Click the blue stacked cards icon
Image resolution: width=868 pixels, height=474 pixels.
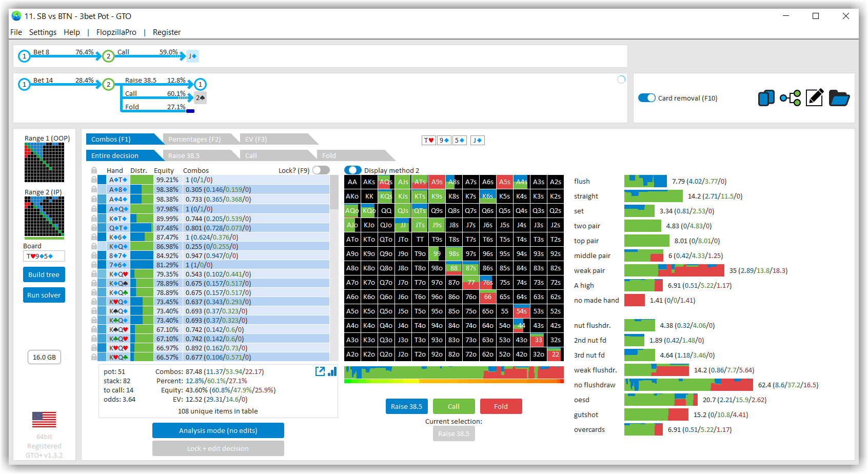click(x=766, y=97)
